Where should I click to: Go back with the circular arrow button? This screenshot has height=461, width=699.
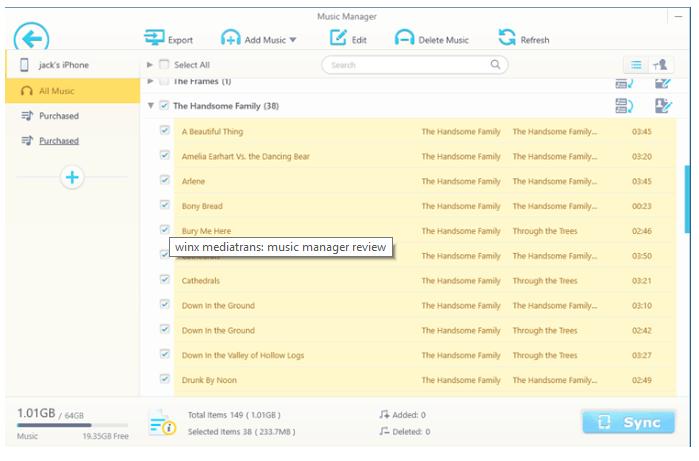point(32,37)
